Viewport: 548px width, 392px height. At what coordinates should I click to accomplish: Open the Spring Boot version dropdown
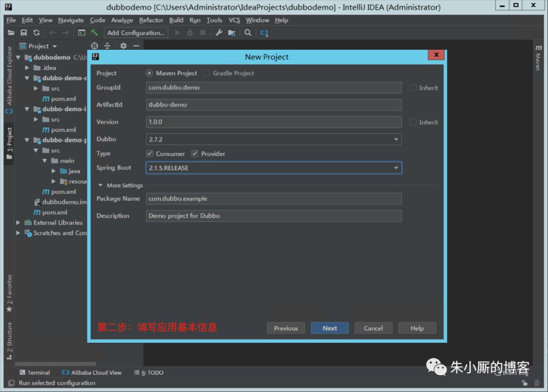[x=396, y=167]
